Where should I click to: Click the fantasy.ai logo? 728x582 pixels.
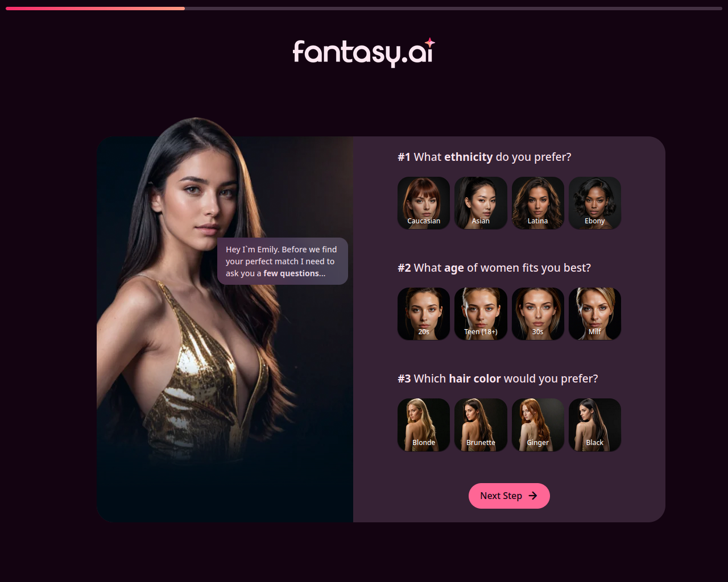coord(364,52)
